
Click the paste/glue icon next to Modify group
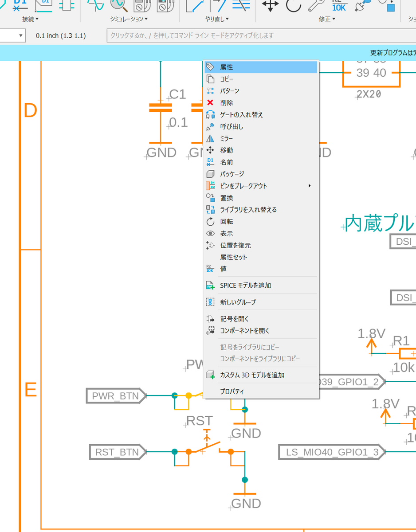click(x=360, y=6)
